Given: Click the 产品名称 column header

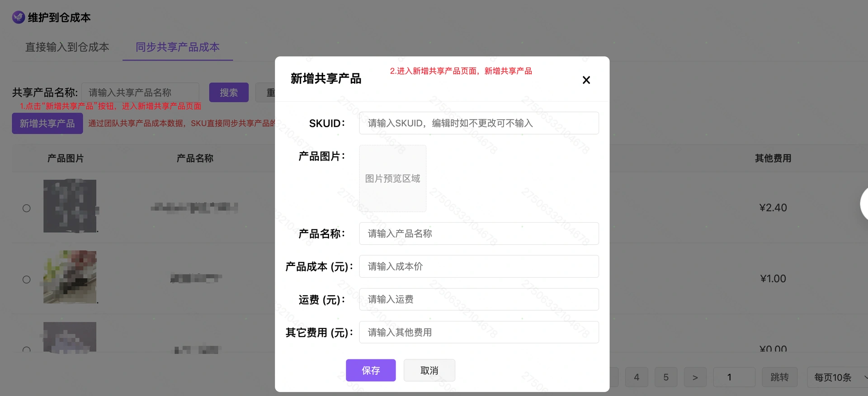Looking at the screenshot, I should coord(195,158).
